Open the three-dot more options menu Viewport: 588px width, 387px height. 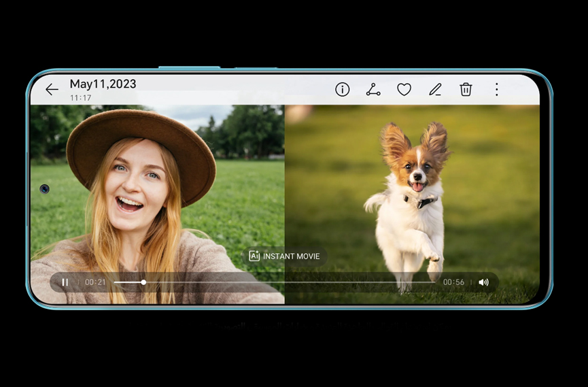(496, 90)
